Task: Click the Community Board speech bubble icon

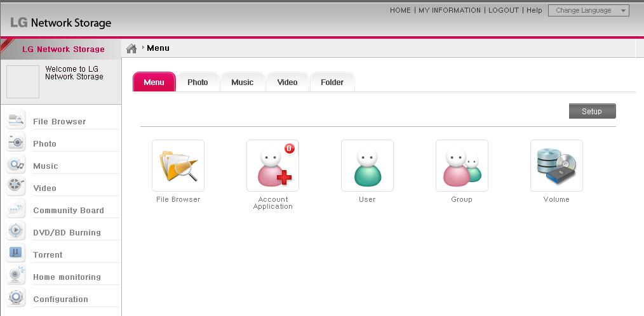Action: (16, 209)
